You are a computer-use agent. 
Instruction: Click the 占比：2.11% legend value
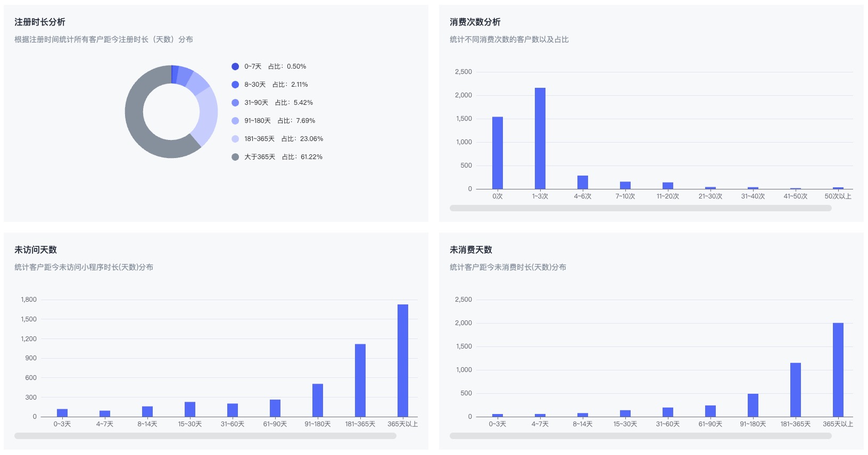290,85
